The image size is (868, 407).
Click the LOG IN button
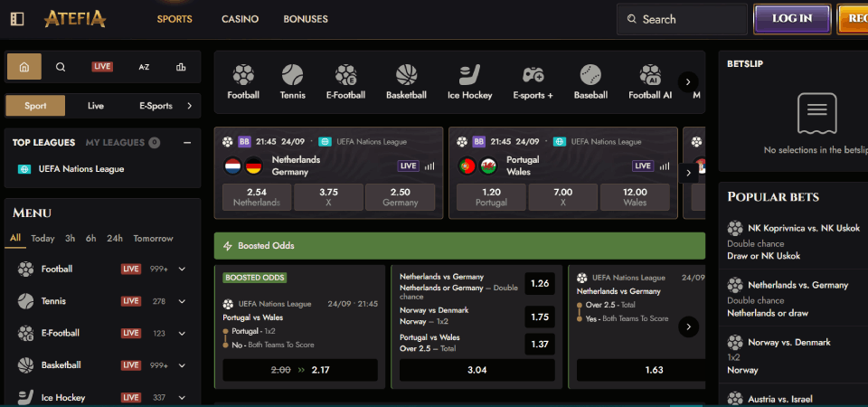792,19
